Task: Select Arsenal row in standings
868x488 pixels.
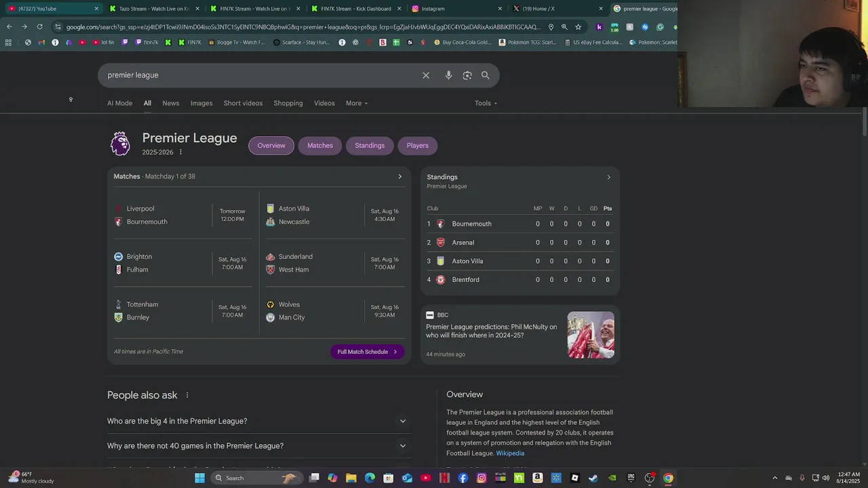Action: coord(520,243)
